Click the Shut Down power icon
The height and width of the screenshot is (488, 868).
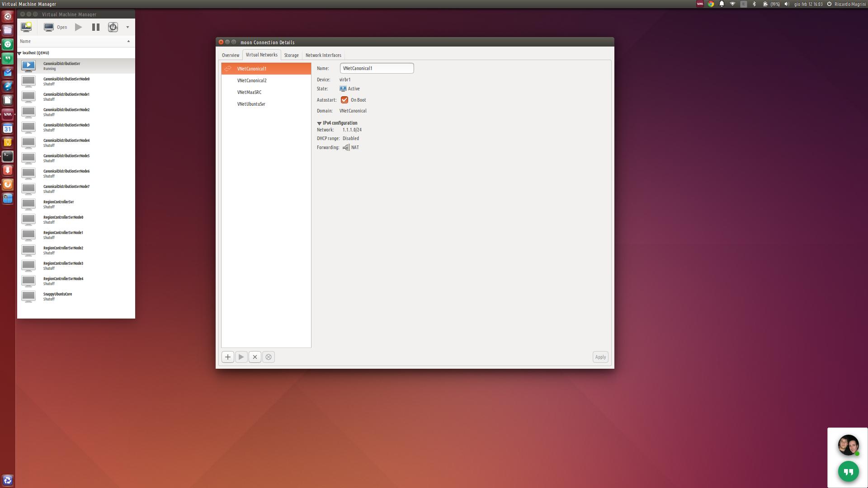pyautogui.click(x=113, y=27)
